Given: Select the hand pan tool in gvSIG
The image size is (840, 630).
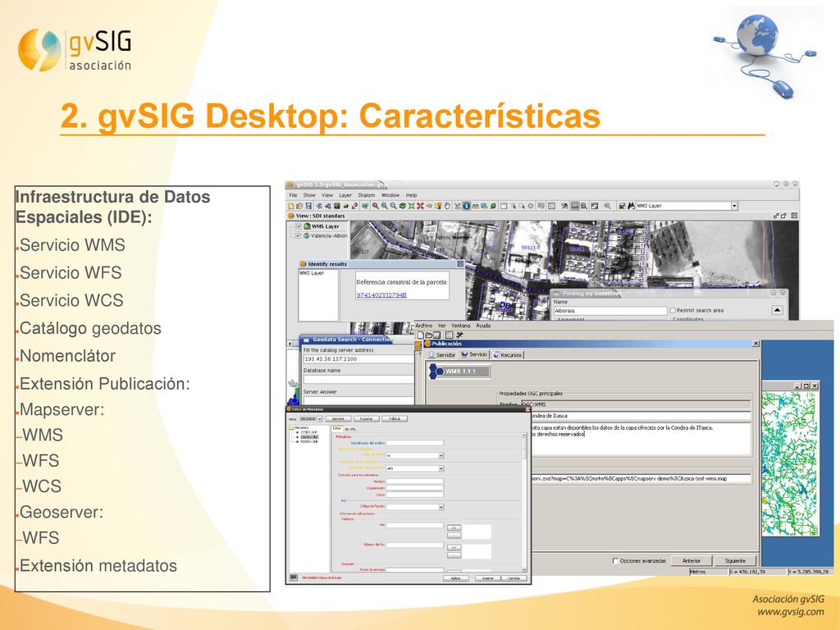Looking at the screenshot, I should click(447, 206).
